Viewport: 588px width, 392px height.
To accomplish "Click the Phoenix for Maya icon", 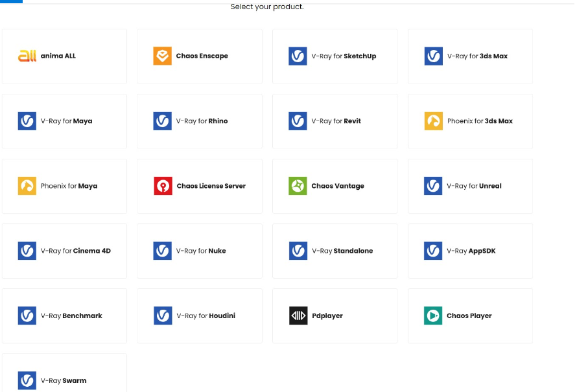I will [27, 186].
